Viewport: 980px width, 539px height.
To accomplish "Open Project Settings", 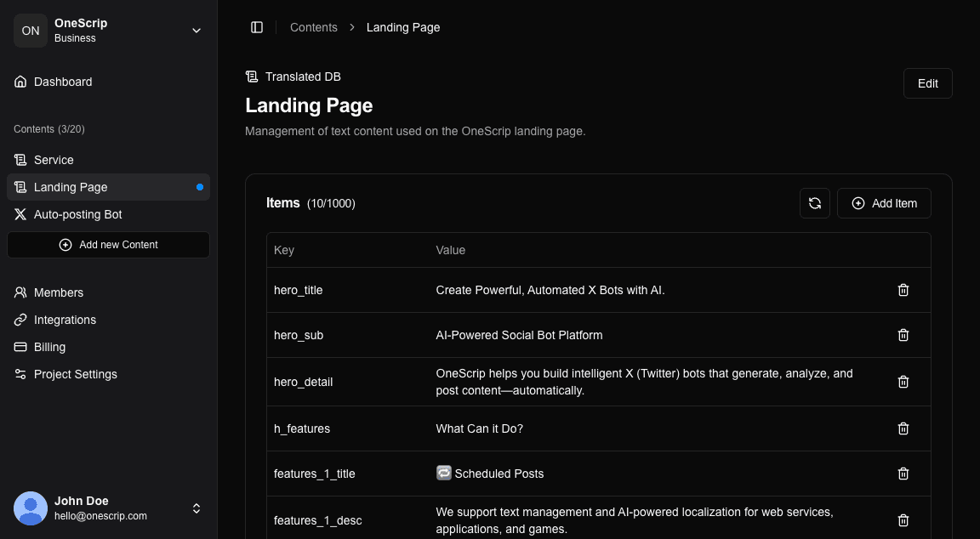I will 109,374.
